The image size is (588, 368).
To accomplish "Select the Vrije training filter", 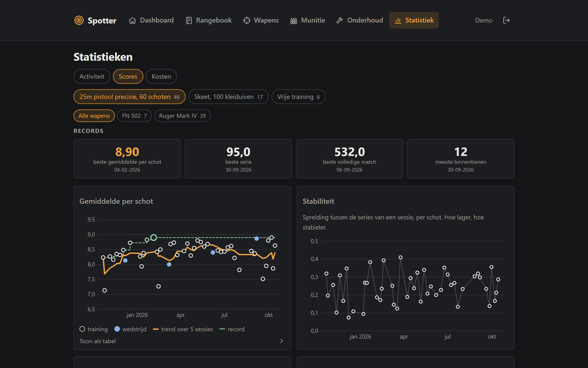I will (x=298, y=97).
